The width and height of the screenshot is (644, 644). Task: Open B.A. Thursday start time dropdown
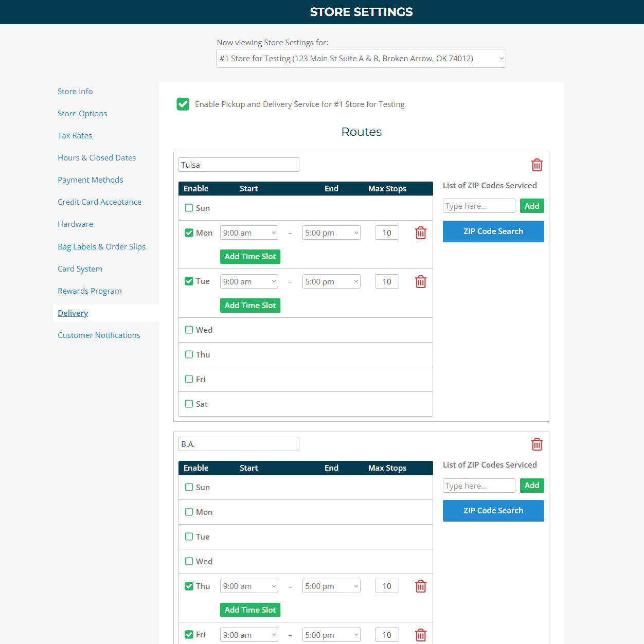point(249,586)
